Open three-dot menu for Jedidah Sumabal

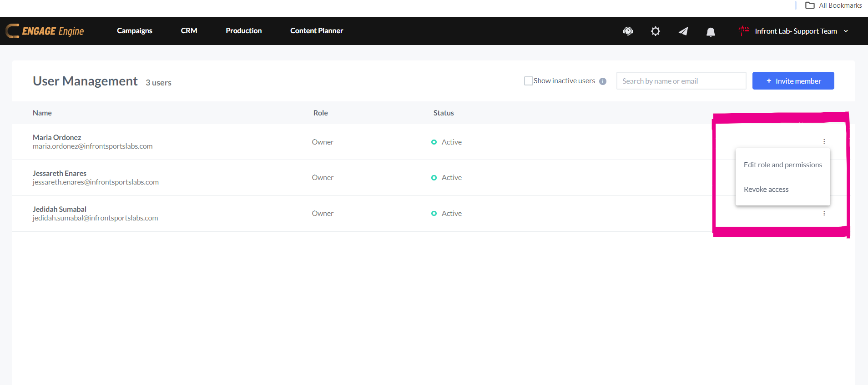(824, 213)
